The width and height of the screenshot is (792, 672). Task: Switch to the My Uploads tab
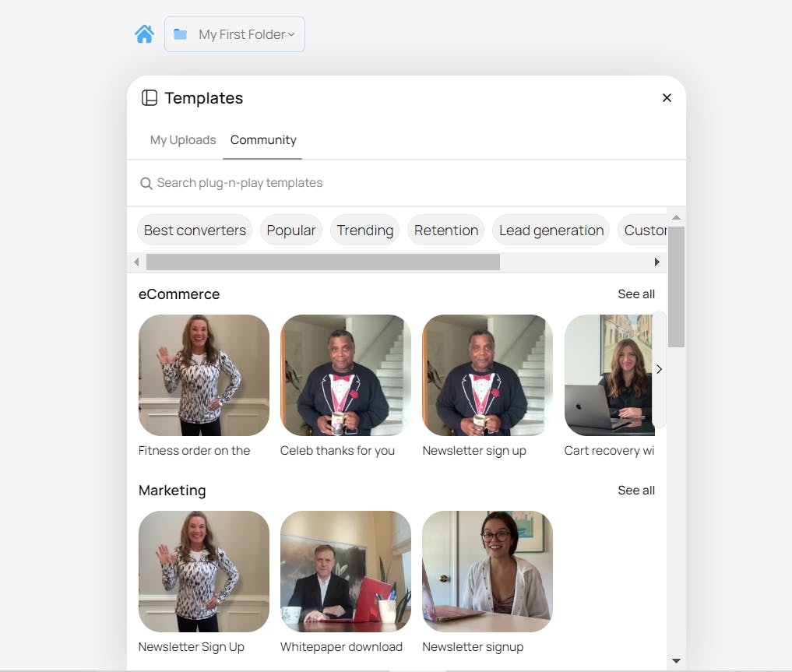point(183,140)
